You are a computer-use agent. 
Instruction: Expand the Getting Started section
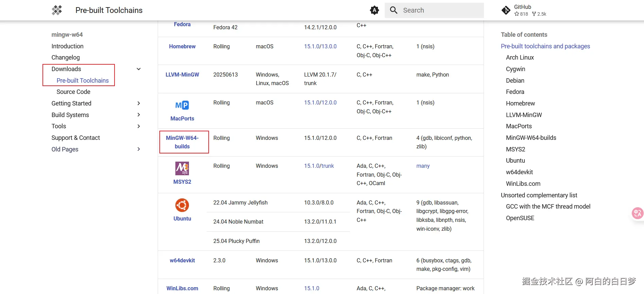click(139, 103)
